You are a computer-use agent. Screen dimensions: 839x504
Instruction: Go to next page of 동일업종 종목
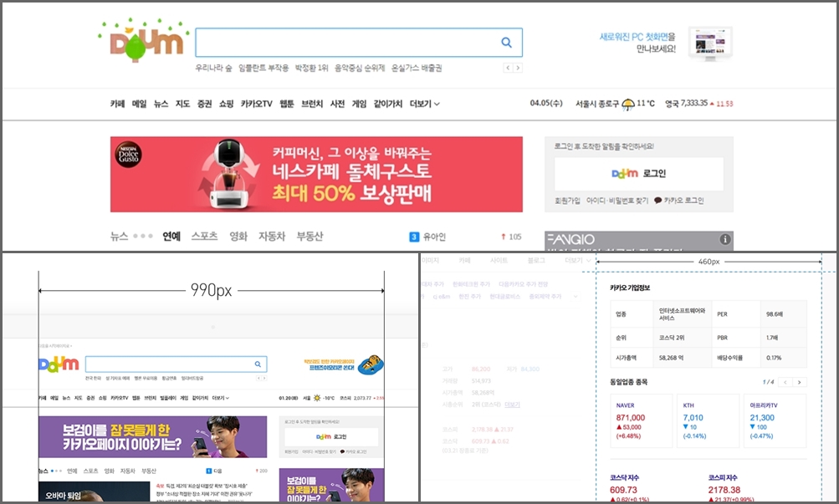click(800, 382)
